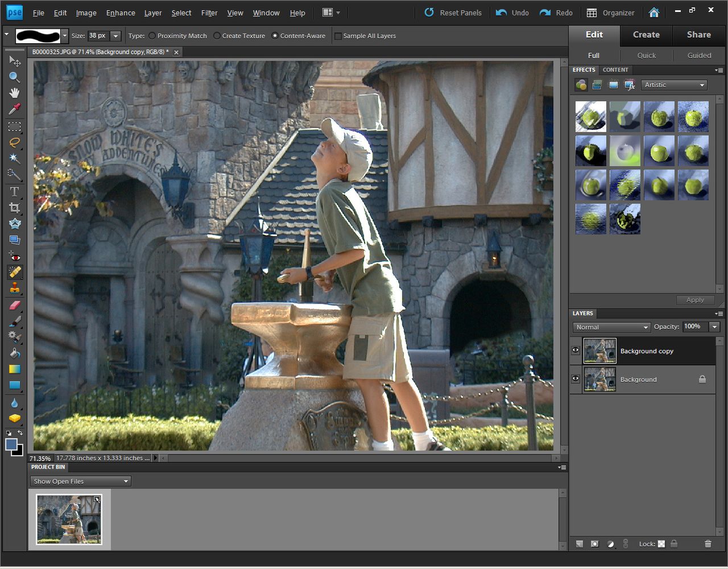The height and width of the screenshot is (569, 728).
Task: Open the Enhance menu
Action: (x=121, y=13)
